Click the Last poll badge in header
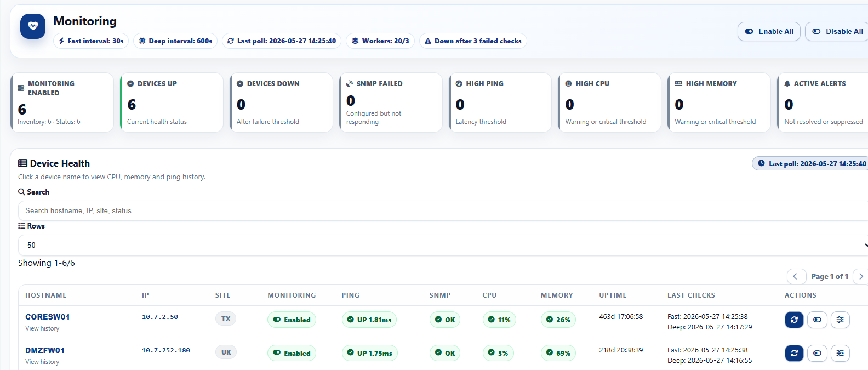Image resolution: width=868 pixels, height=370 pixels. tap(282, 41)
